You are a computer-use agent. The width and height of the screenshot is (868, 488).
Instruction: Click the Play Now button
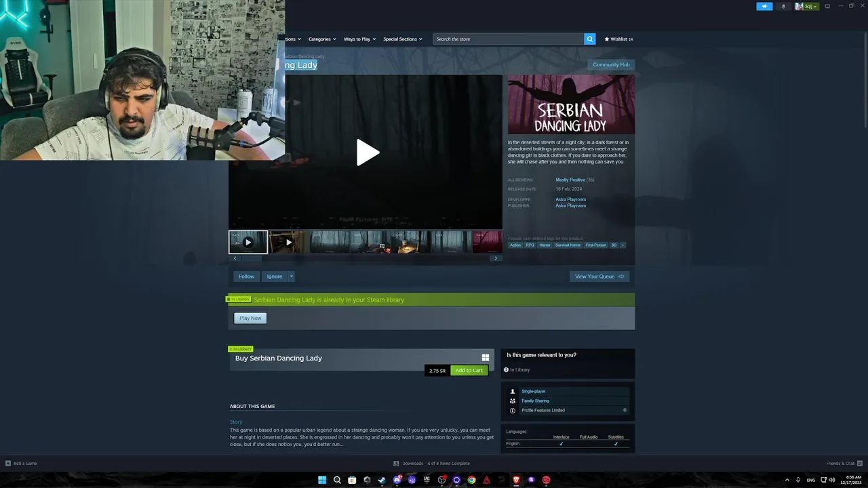pos(250,318)
